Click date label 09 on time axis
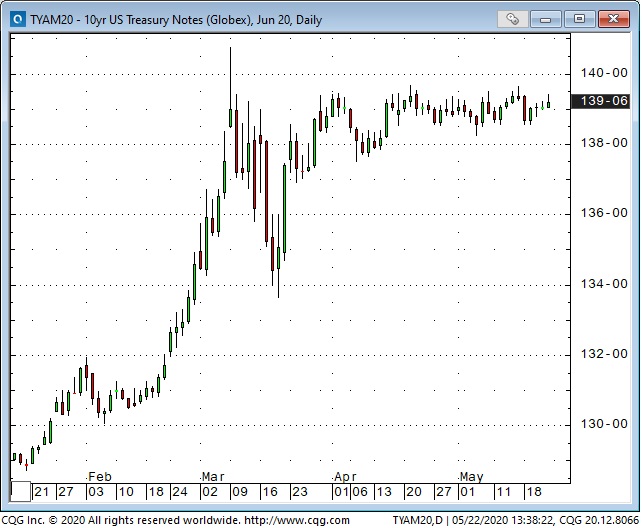 240,492
